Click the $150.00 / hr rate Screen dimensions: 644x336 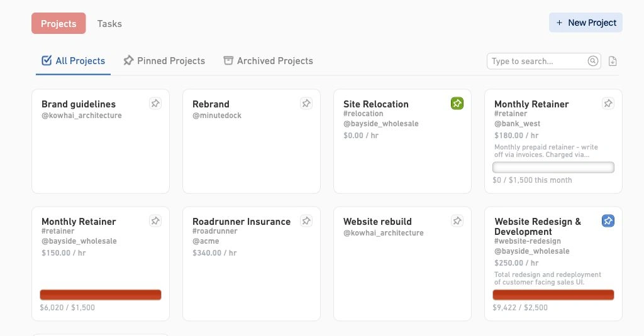point(64,252)
